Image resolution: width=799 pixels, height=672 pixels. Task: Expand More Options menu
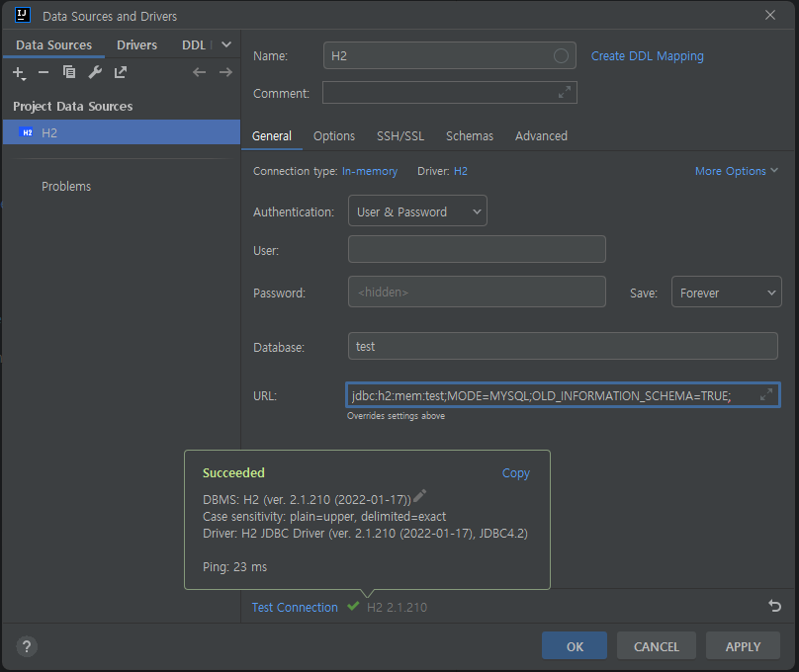737,171
